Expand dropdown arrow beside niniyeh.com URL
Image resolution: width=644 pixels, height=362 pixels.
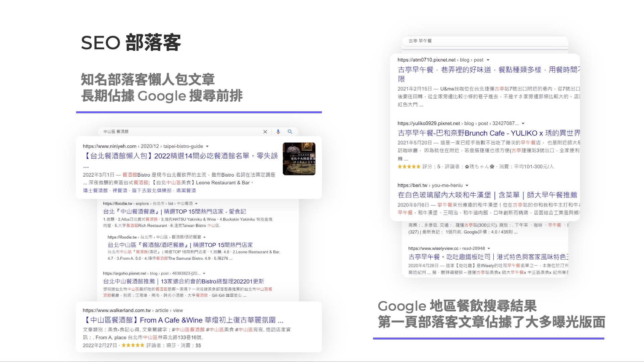point(207,146)
